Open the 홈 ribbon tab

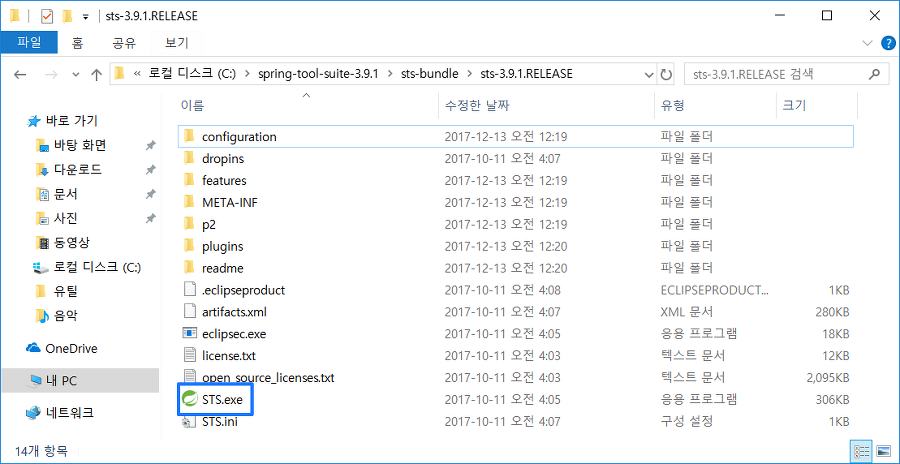77,42
